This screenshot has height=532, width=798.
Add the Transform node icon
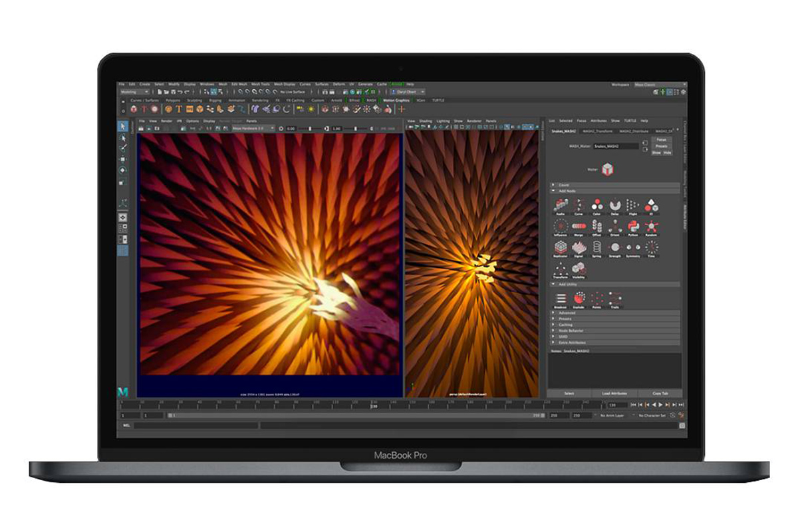561,269
